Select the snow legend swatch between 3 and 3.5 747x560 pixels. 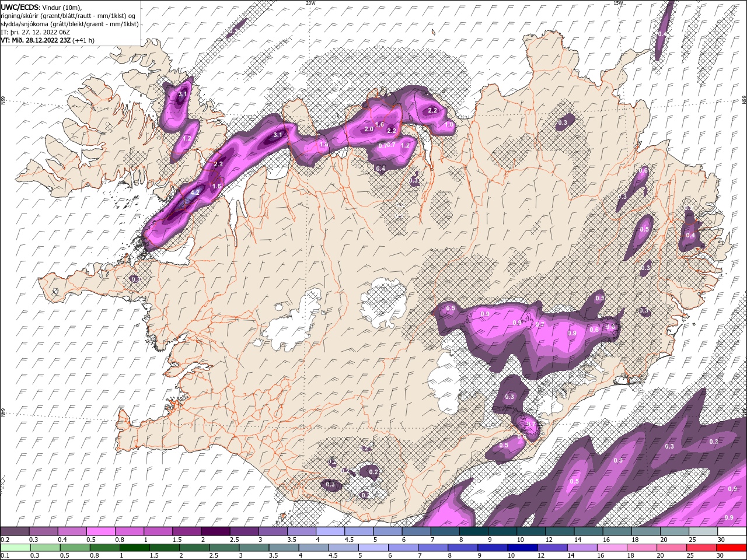(273, 531)
